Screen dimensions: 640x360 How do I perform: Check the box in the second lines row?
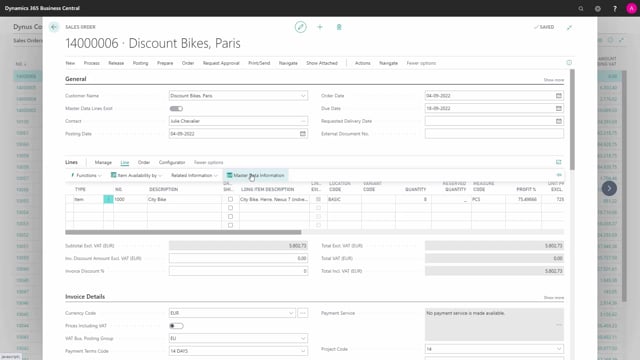(x=230, y=208)
